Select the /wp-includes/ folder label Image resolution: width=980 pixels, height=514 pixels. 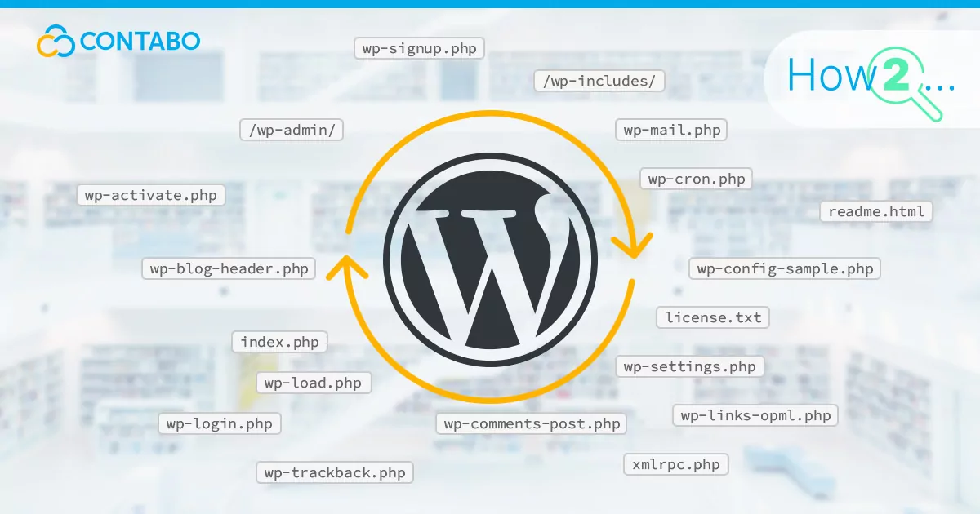coord(599,81)
